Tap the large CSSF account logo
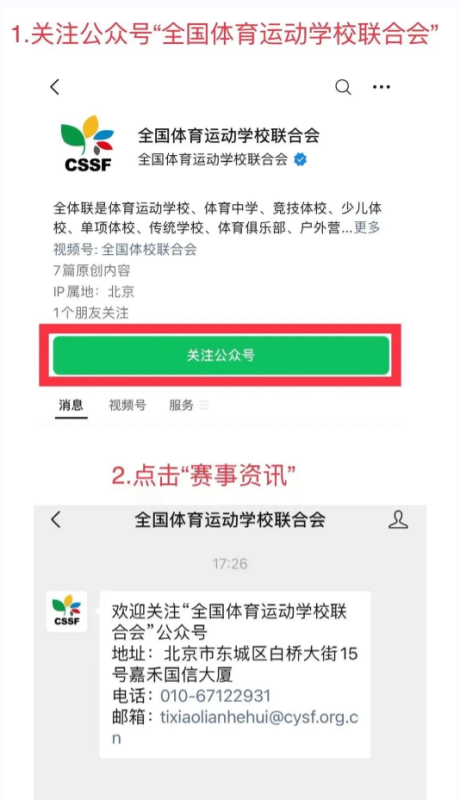The width and height of the screenshot is (460, 800). click(x=87, y=143)
